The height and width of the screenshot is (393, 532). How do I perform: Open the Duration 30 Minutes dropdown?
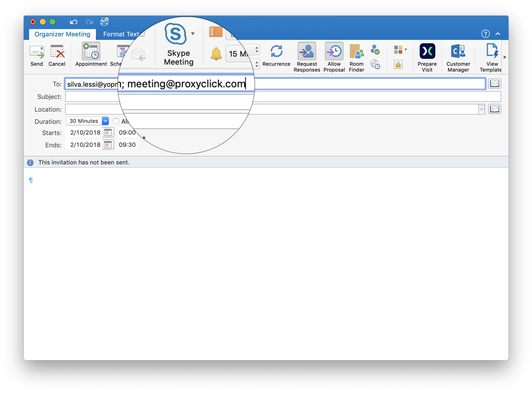87,121
